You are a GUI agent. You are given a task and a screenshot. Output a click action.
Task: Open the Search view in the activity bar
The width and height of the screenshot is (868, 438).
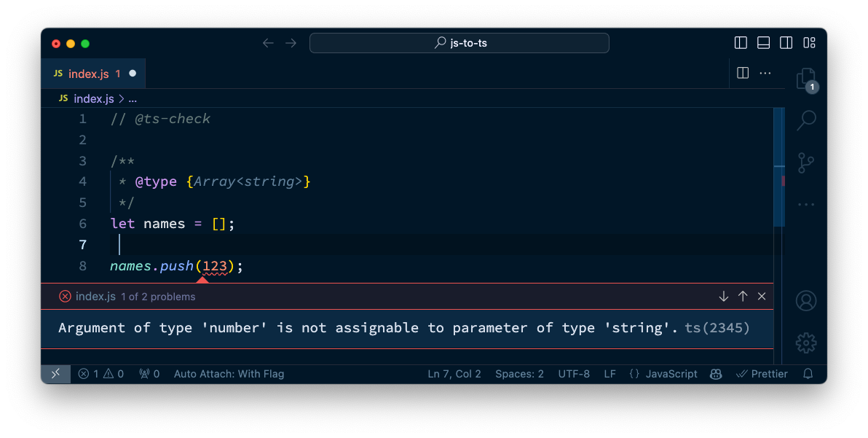click(806, 120)
